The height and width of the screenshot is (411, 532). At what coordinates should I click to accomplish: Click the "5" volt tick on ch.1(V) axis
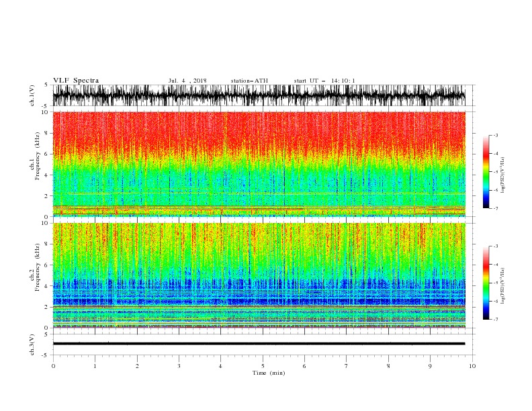46,85
